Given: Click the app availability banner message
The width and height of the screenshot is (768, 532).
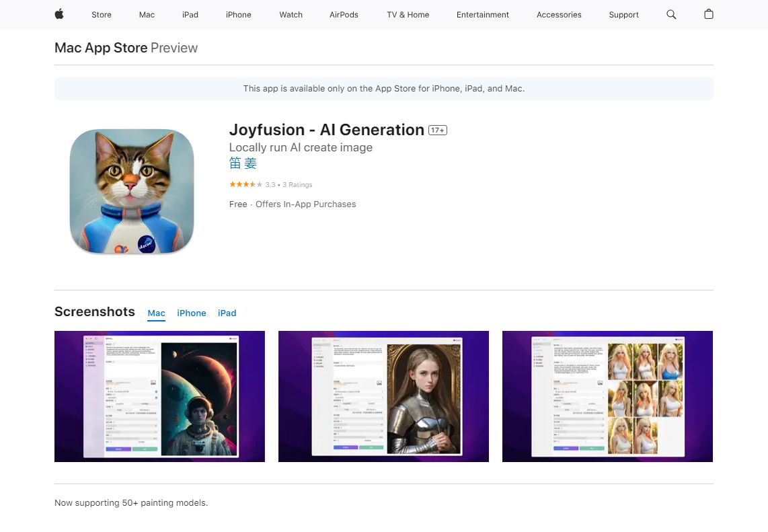Looking at the screenshot, I should [x=384, y=89].
